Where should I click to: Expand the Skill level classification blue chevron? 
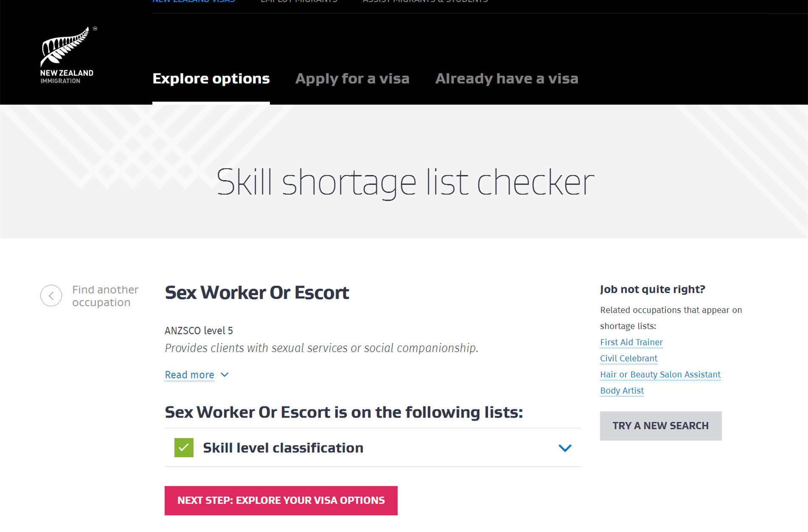point(565,448)
